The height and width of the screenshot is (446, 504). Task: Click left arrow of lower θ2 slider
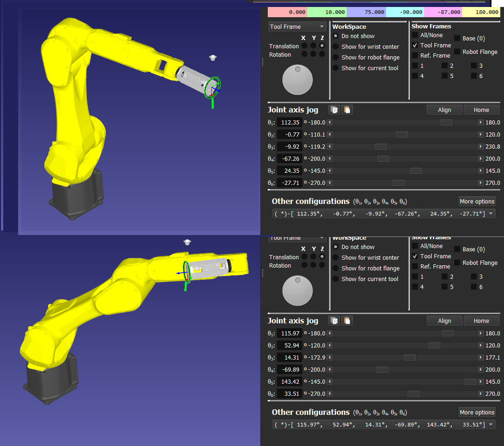click(330, 346)
